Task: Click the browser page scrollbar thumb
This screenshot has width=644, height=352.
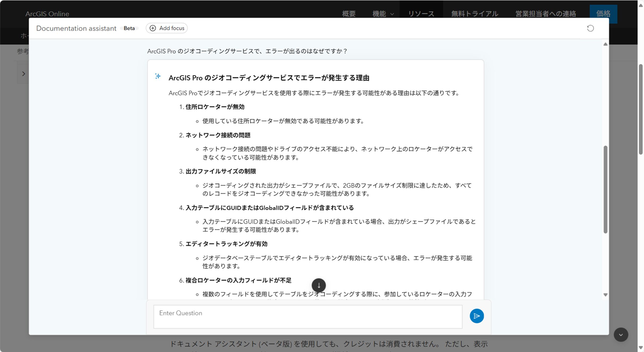Action: click(x=641, y=109)
